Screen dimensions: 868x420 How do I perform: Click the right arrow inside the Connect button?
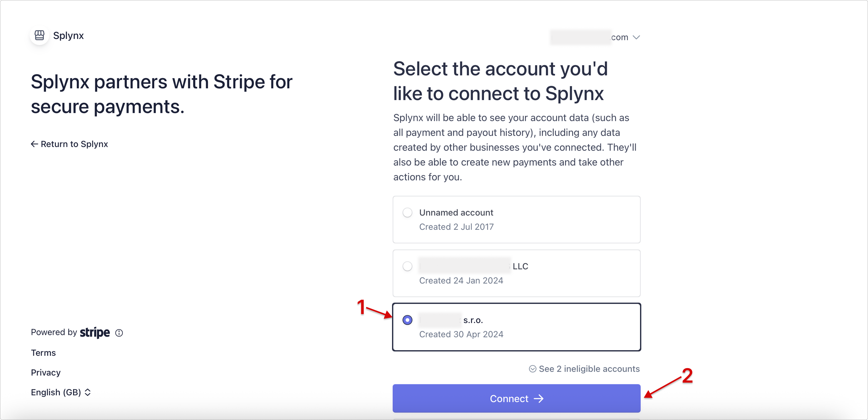(x=539, y=398)
